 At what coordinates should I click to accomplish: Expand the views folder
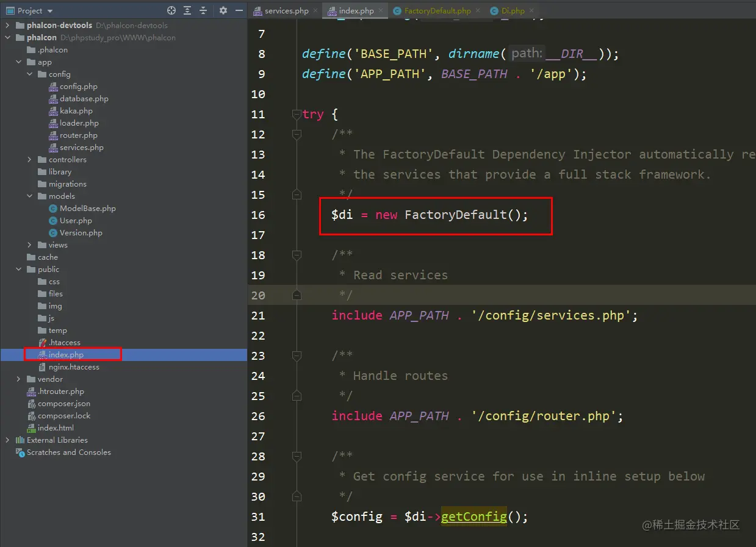(x=30, y=245)
